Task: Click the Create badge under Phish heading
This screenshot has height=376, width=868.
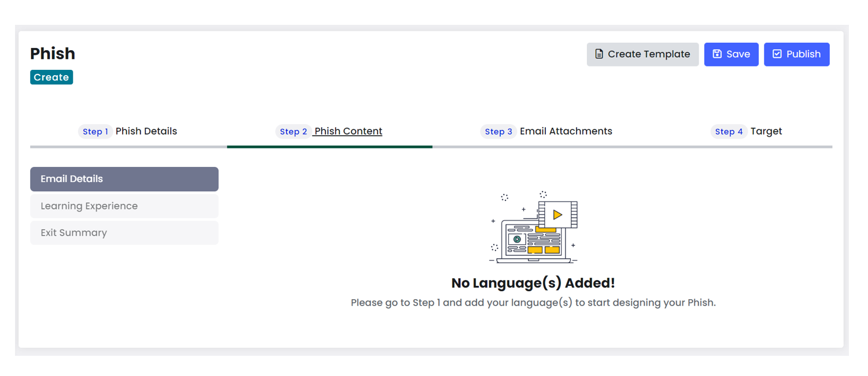Action: click(51, 77)
